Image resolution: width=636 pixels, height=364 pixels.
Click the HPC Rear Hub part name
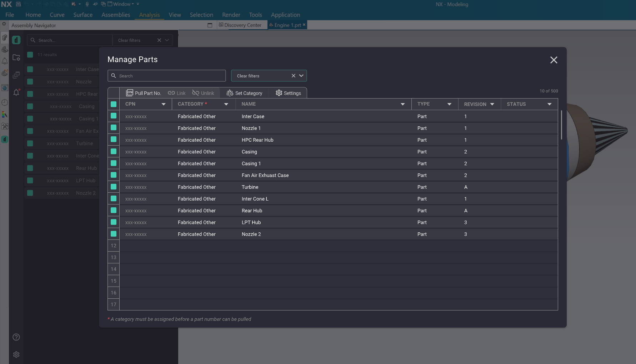(257, 140)
